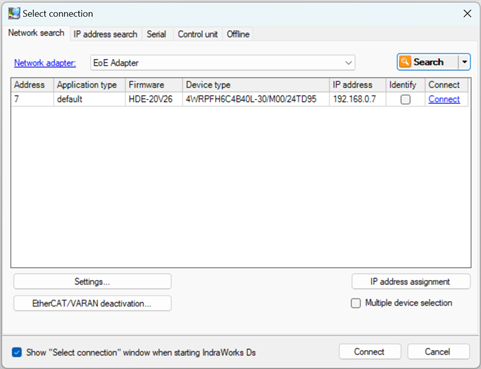The width and height of the screenshot is (481, 369).
Task: Enable Multiple device selection checkbox
Action: 356,303
